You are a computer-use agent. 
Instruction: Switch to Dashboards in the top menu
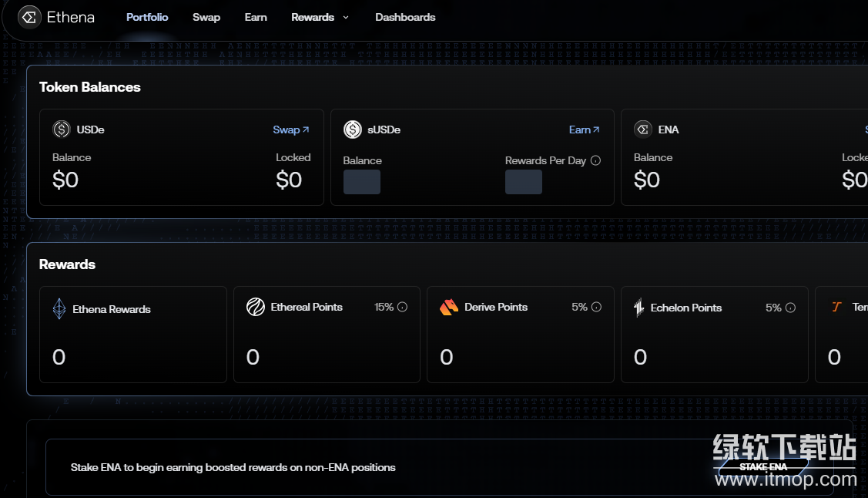coord(405,17)
